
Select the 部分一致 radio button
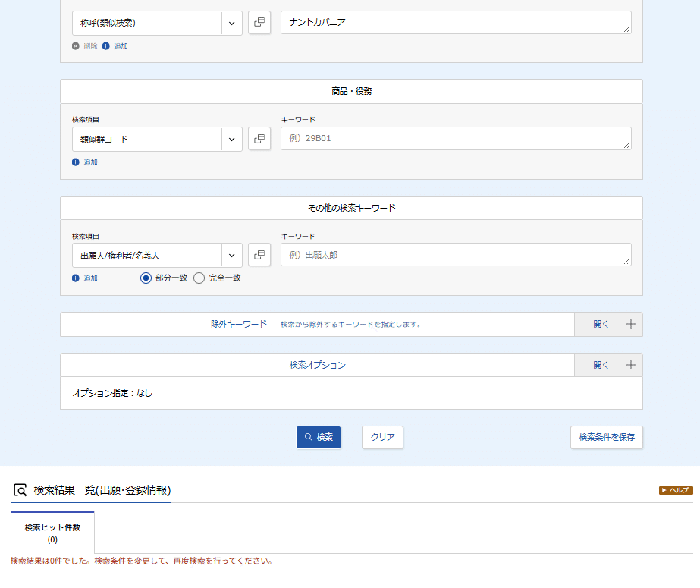[146, 278]
